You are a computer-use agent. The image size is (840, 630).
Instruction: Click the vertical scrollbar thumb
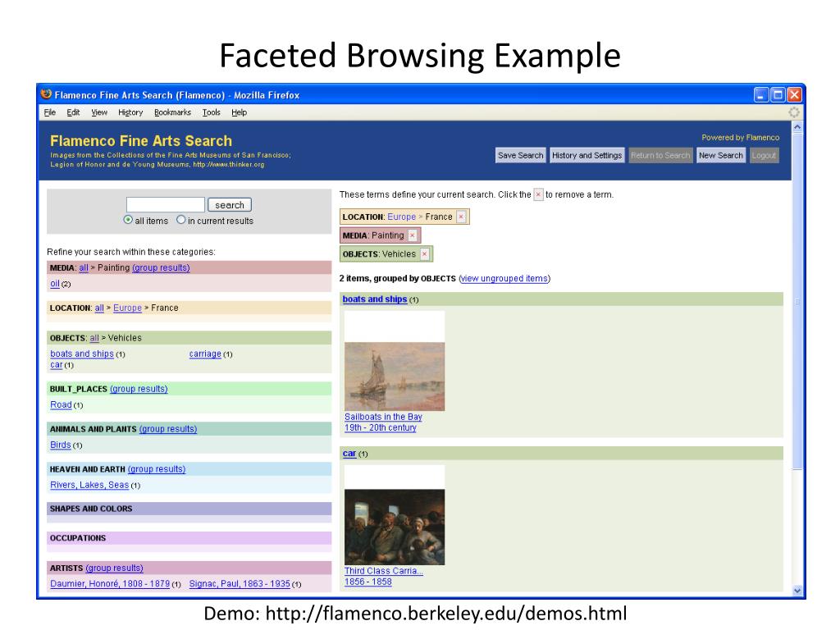(797, 302)
